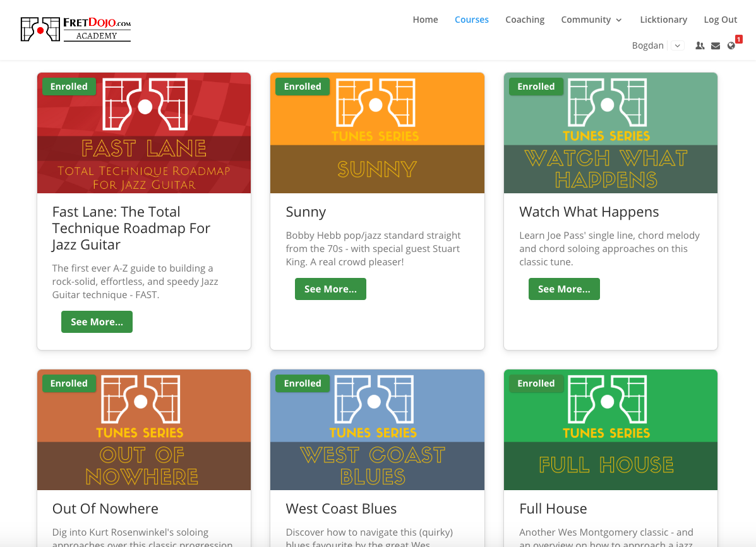Viewport: 756px width, 547px height.
Task: Click the Sunny description starting 'Bobby Hebb'
Action: [x=373, y=249]
